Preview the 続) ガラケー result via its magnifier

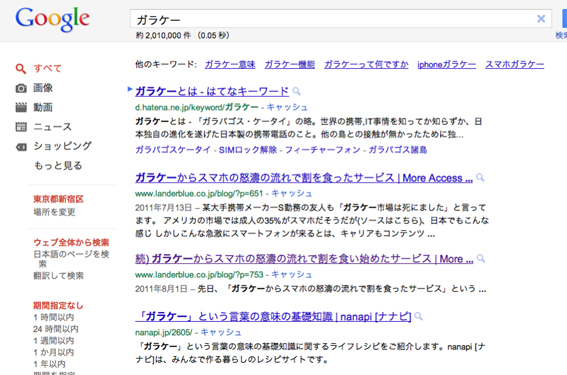(x=481, y=259)
